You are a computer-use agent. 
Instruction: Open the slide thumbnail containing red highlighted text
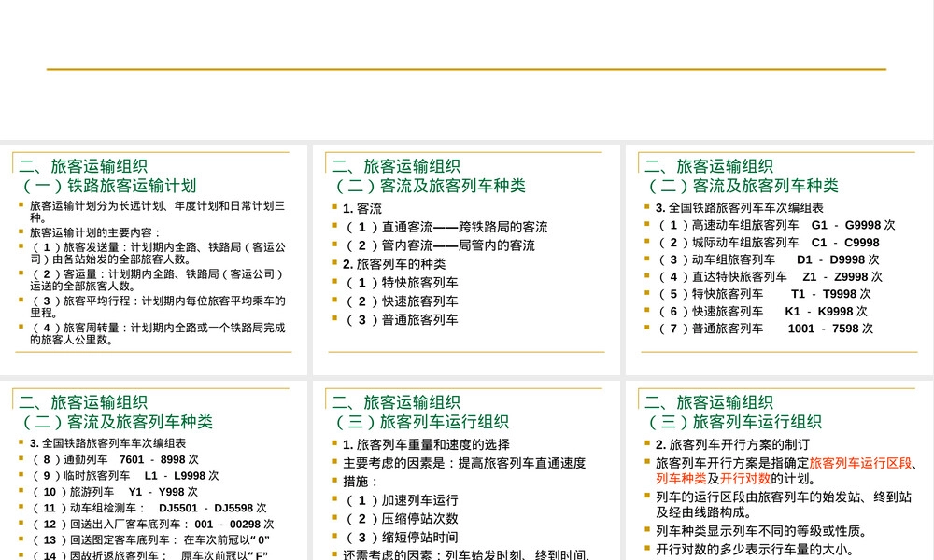[780, 470]
